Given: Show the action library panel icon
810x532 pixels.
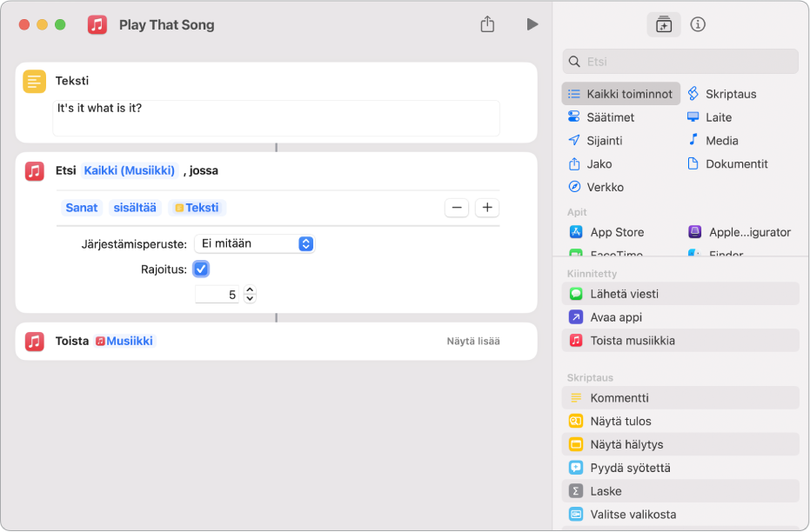Looking at the screenshot, I should click(x=664, y=24).
